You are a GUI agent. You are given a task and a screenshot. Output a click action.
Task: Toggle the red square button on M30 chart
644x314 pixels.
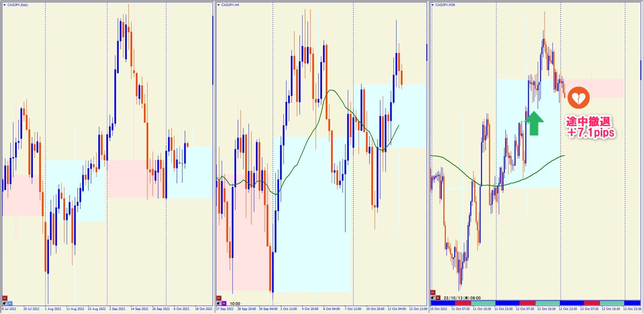438,297
